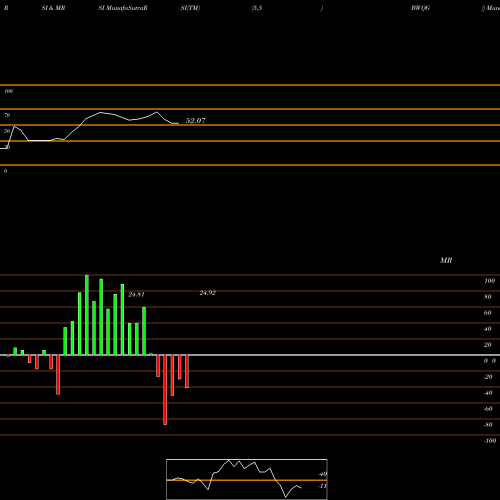500x500 pixels.
Task: Click the -100 label on MR right axis
Action: [x=490, y=441]
